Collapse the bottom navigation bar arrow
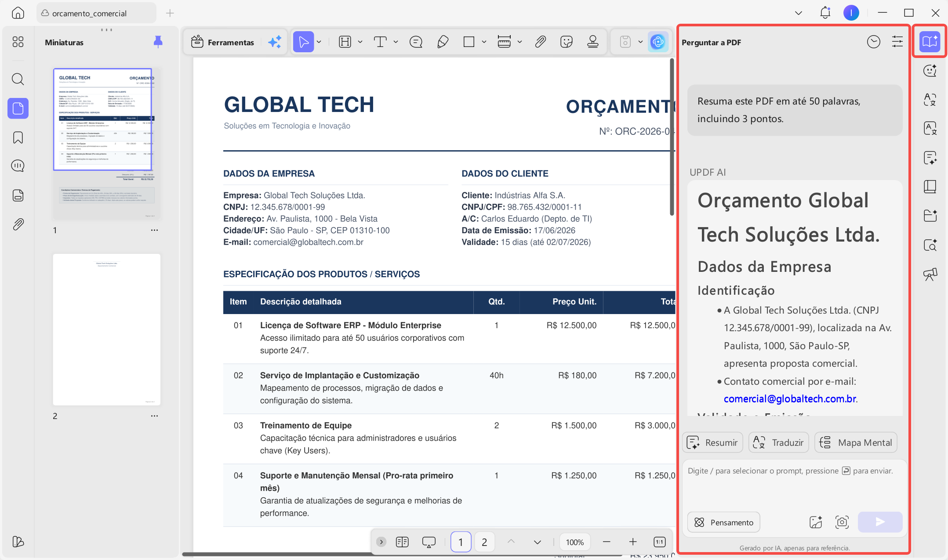Screen dimensions: 948x560 tap(381, 542)
